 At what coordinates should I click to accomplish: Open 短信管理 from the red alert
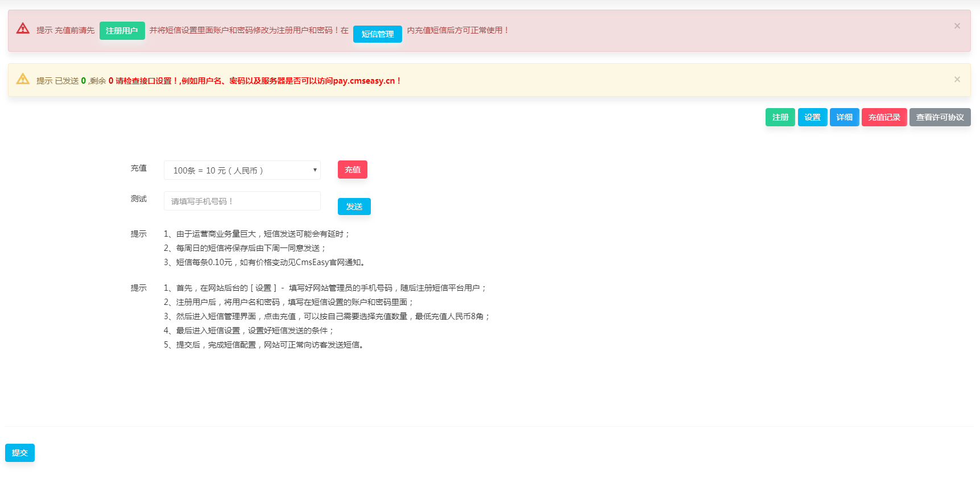coord(377,34)
